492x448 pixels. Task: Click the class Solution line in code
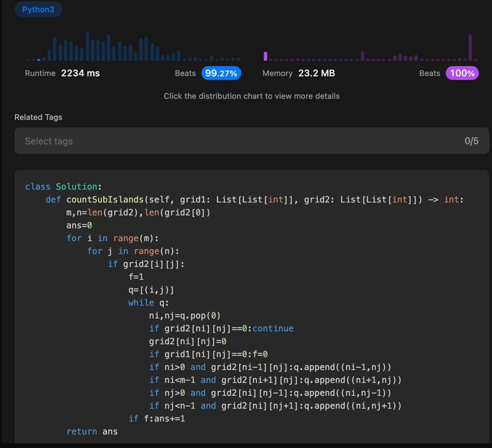[63, 187]
